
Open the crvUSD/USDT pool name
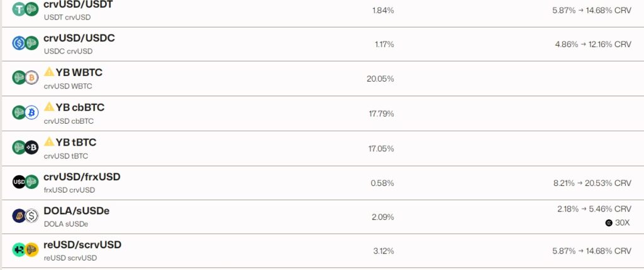79,4
